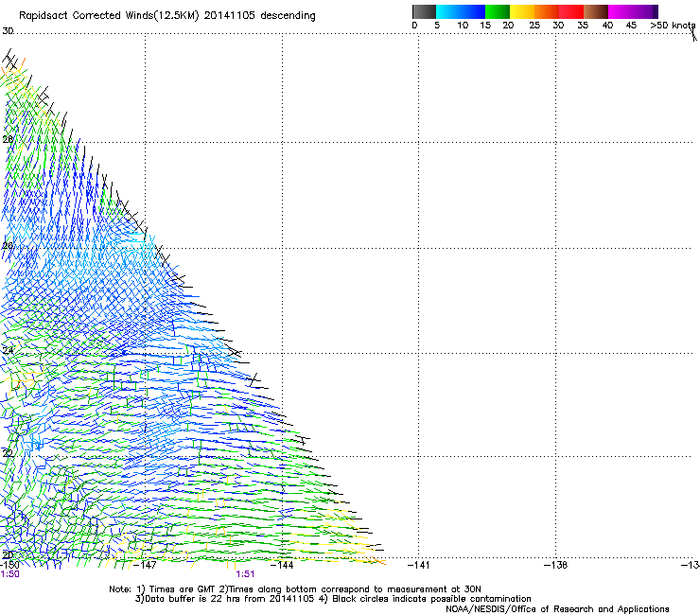The image size is (700, 615).
Task: Click the legend tick label '25'
Action: 534,26
